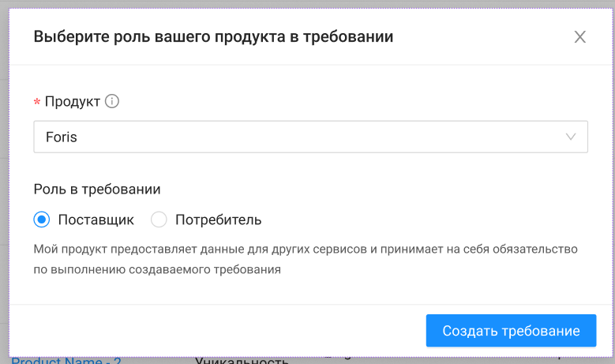Viewport: 615px width, 364px height.
Task: Click the Роль в требовании heading
Action: coord(97,189)
